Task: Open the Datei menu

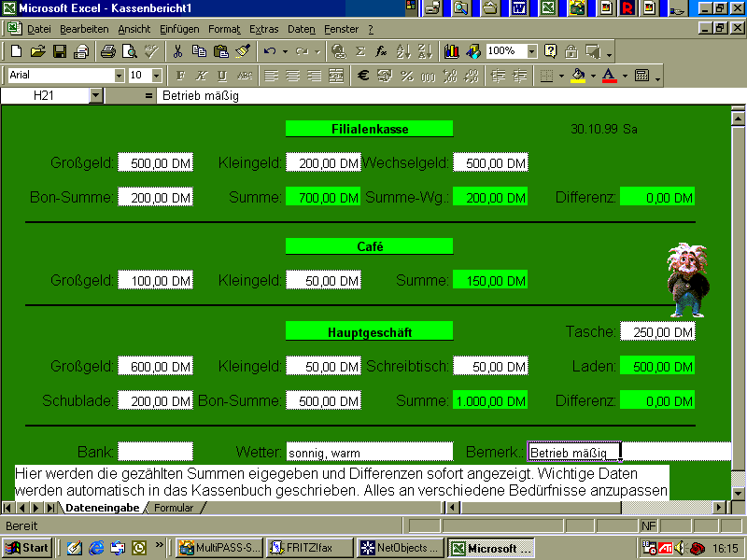Action: [39, 30]
